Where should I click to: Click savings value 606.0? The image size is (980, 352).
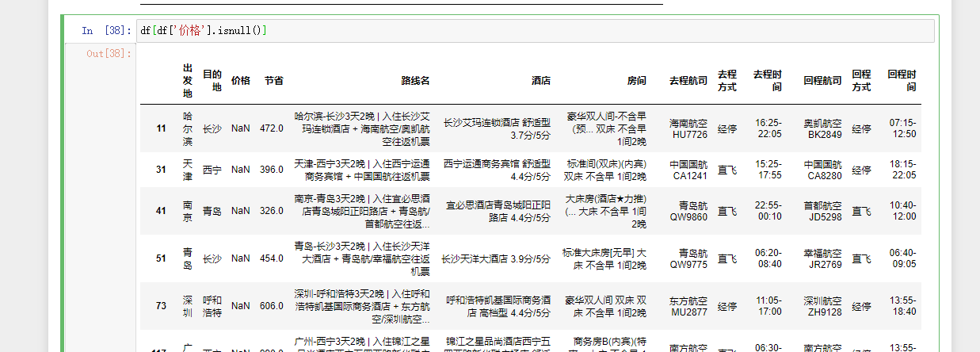click(272, 306)
